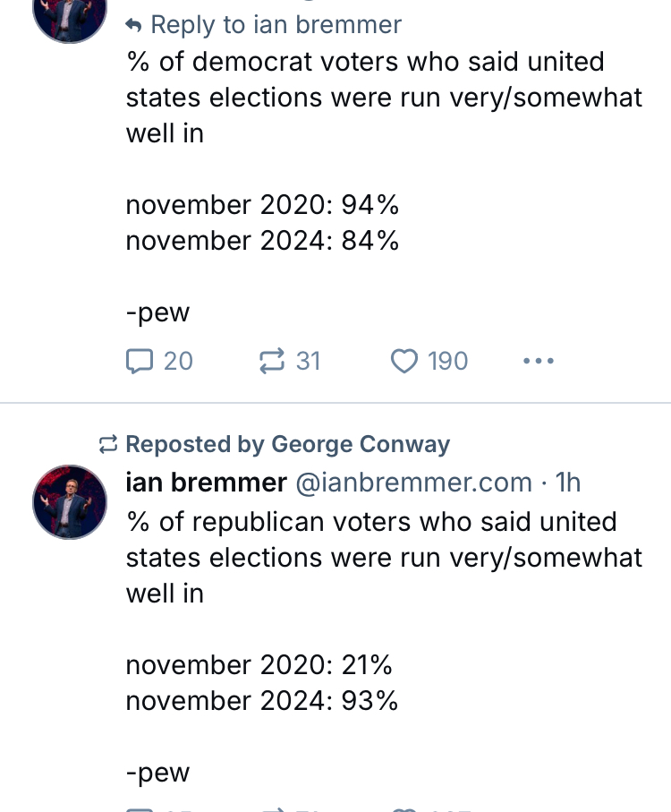Open the more options ellipsis on democrat post
Screen dimensions: 671x812
coord(539,361)
